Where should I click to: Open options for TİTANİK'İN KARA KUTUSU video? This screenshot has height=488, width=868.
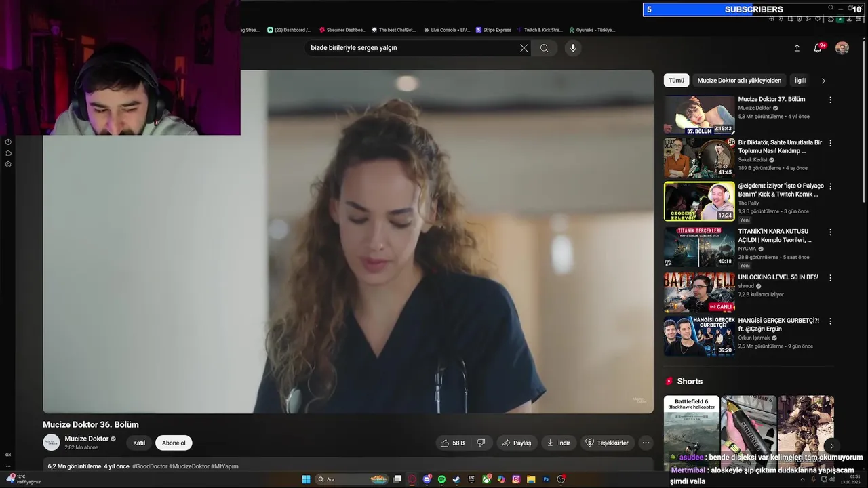[830, 232]
